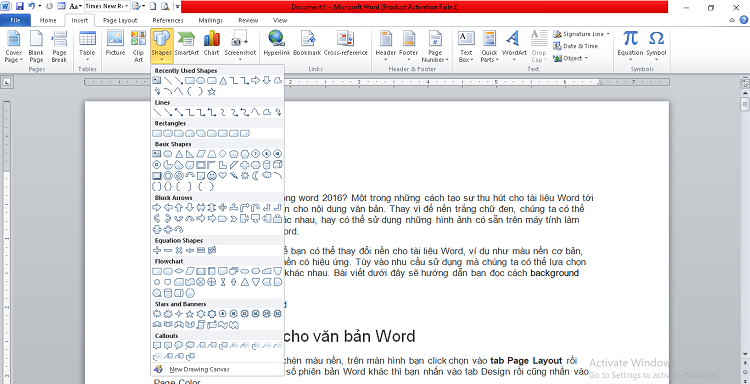Switch to the View tab

coord(280,21)
